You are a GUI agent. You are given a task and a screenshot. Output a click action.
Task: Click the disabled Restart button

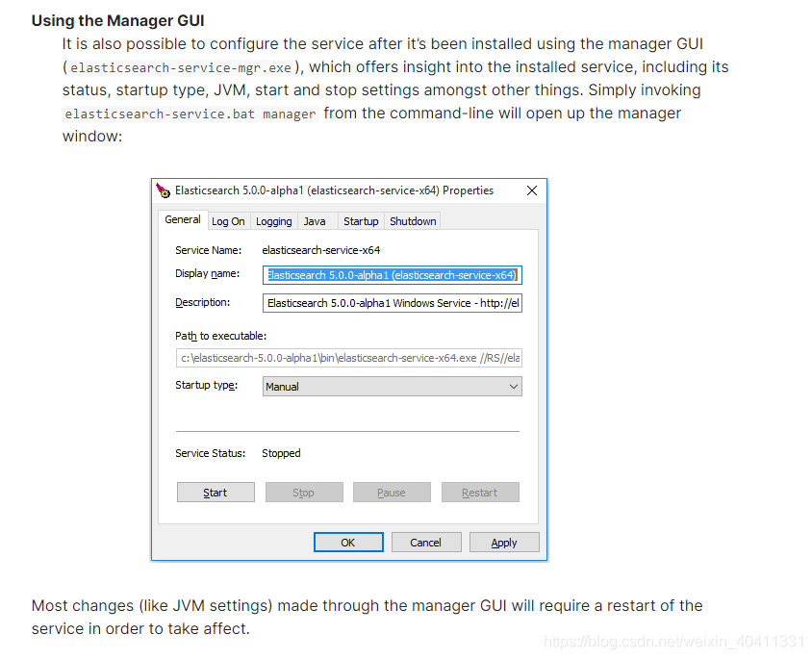(480, 492)
